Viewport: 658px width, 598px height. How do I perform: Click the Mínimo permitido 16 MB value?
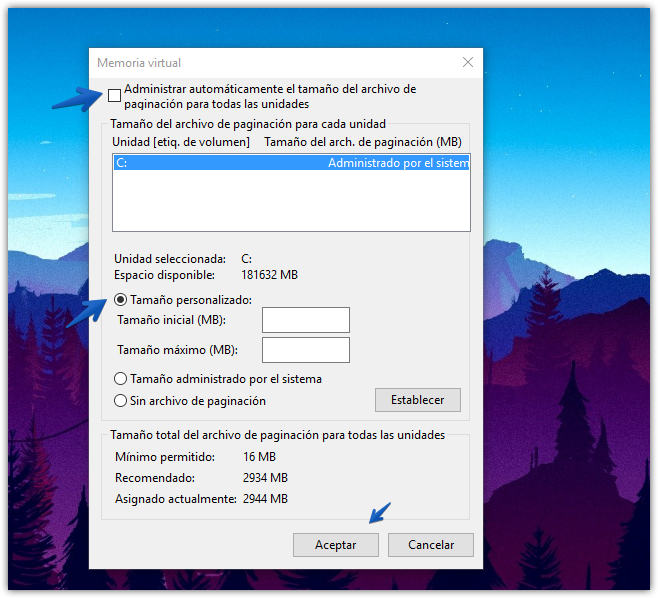click(259, 457)
